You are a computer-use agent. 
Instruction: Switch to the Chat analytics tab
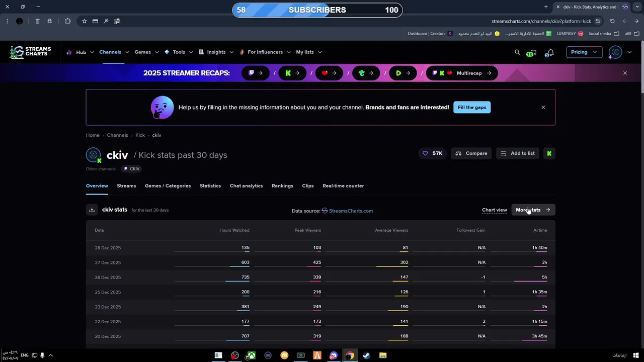tap(246, 186)
